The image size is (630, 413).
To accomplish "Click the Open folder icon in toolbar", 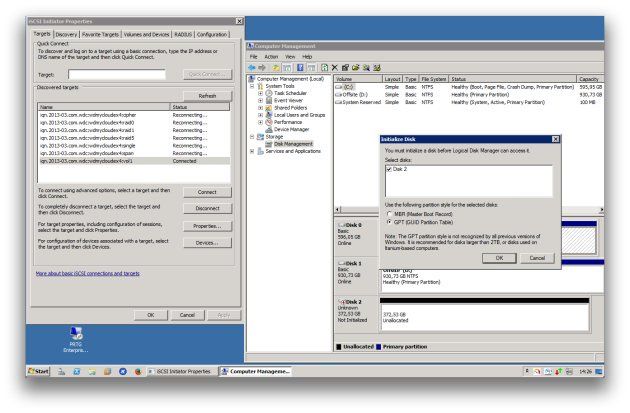I will [x=355, y=67].
